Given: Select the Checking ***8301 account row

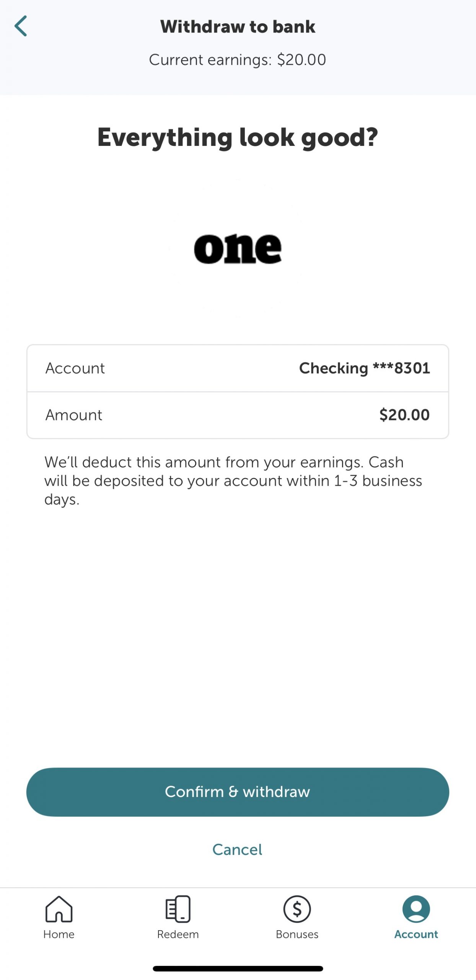Looking at the screenshot, I should pos(237,368).
